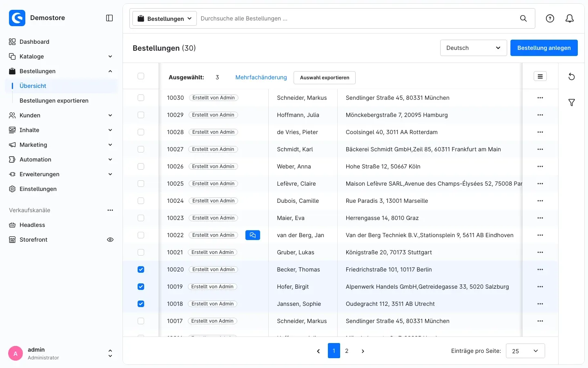
Task: Click the admin avatar icon
Action: click(x=16, y=354)
